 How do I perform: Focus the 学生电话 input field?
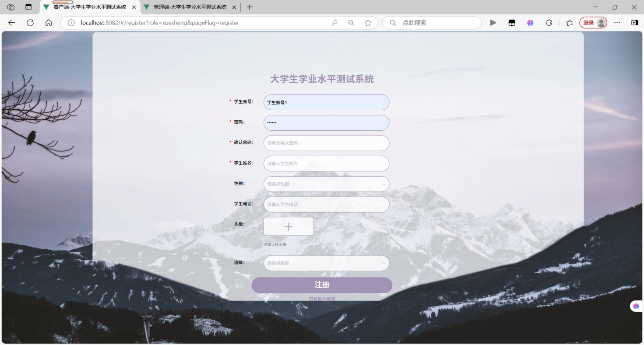click(x=326, y=205)
